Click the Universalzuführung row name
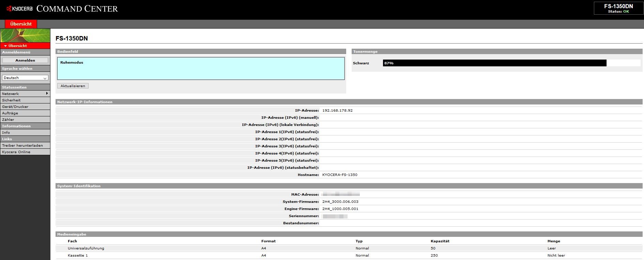The image size is (644, 260). coord(86,248)
